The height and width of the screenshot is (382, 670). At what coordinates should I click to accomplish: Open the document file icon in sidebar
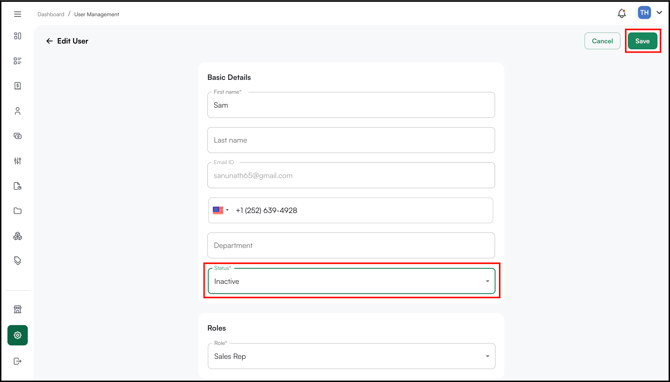click(18, 186)
